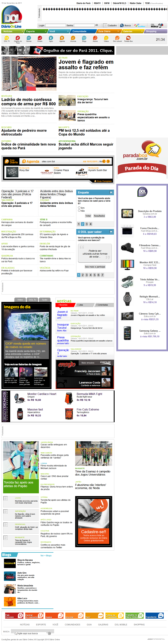Click the Games icon in shortcut bar

(x=29, y=38)
